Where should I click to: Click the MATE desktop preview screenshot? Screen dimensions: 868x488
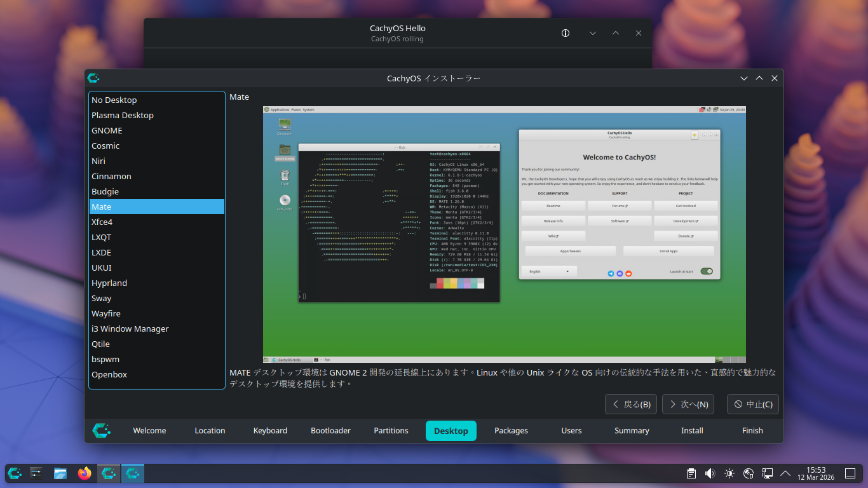pos(505,234)
